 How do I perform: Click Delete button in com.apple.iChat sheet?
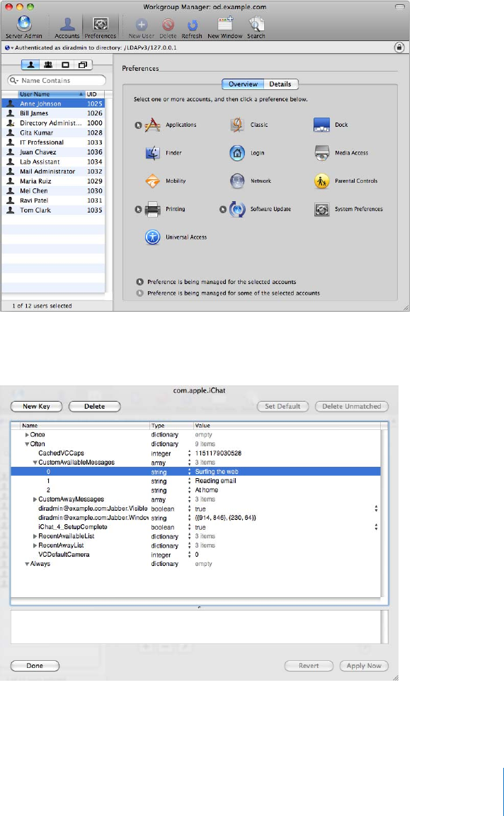(95, 407)
